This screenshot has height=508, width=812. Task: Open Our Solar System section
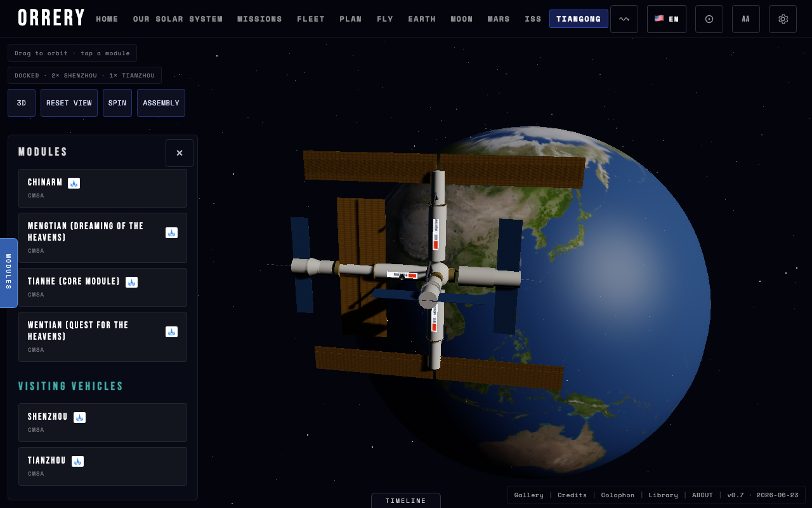point(178,19)
